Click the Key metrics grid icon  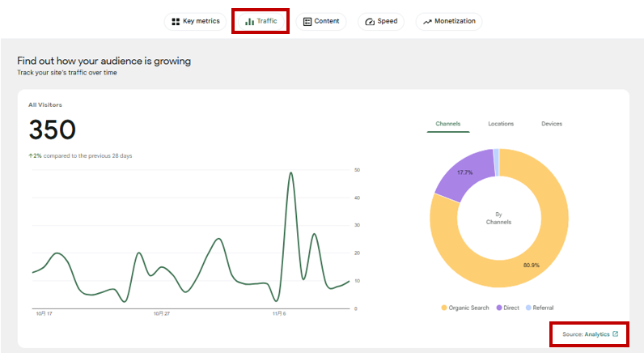[x=176, y=22]
